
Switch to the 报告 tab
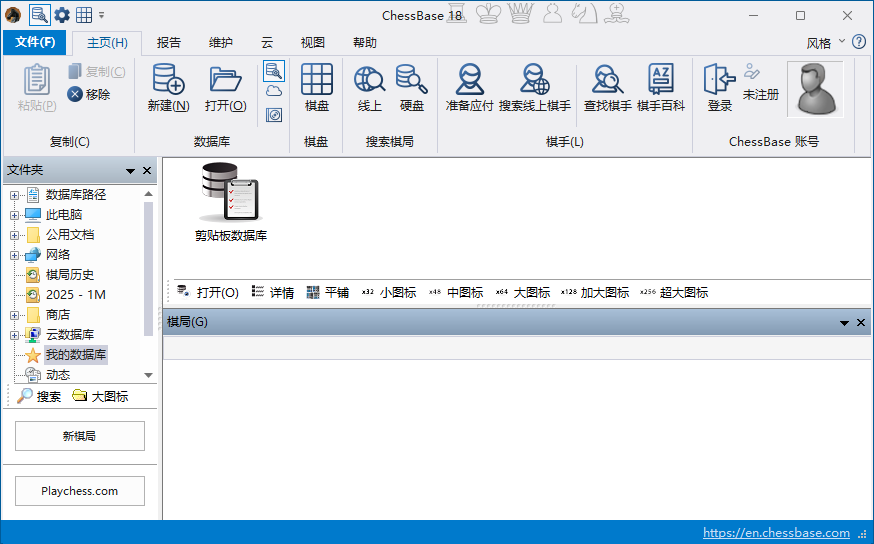pos(168,43)
